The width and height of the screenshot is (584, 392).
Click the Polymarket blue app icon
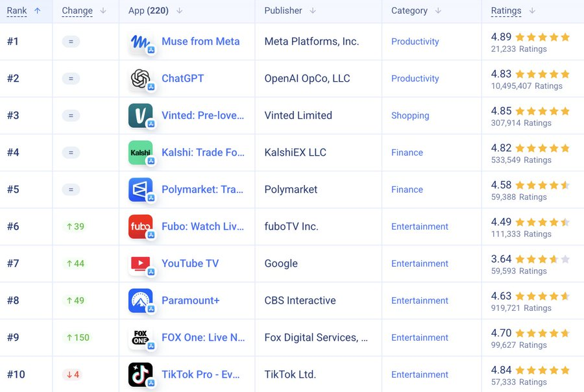(x=140, y=190)
